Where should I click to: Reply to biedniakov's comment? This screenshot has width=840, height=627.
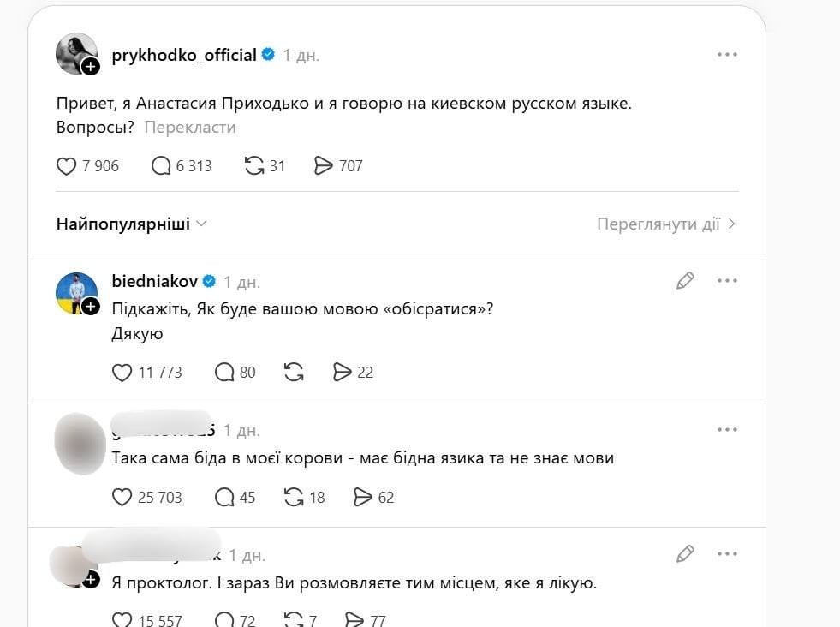[224, 373]
